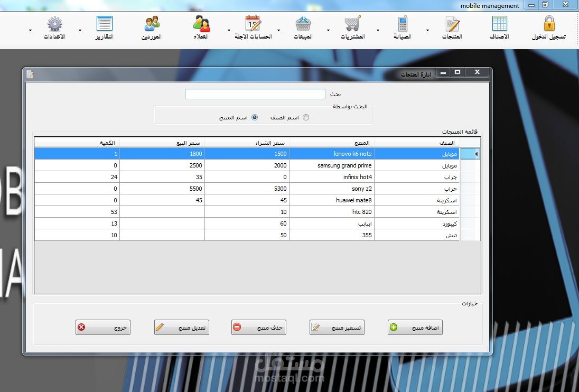Click the تسعير منتج pricing button
The height and width of the screenshot is (392, 579).
[x=337, y=328]
